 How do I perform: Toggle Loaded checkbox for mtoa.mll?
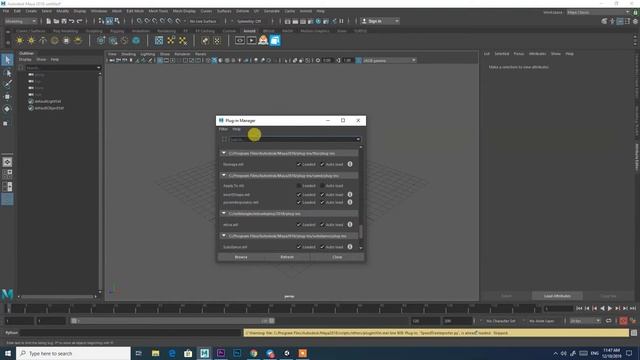click(299, 224)
